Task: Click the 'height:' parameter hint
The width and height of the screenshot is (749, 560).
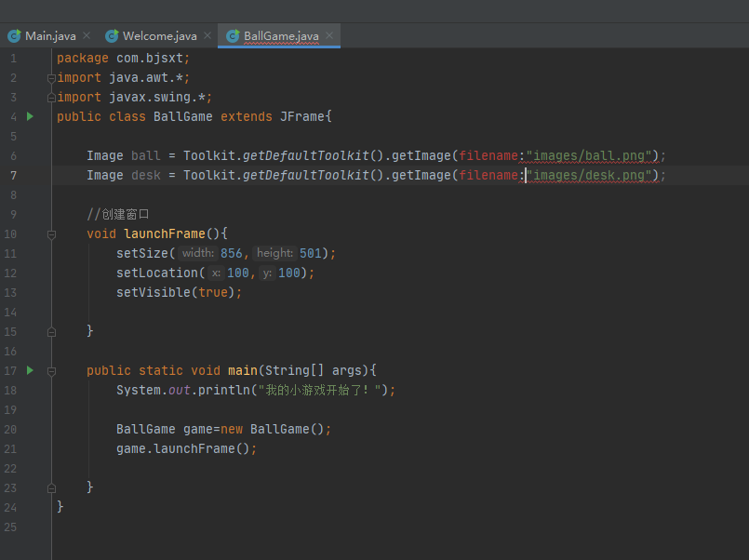Action: [x=274, y=253]
